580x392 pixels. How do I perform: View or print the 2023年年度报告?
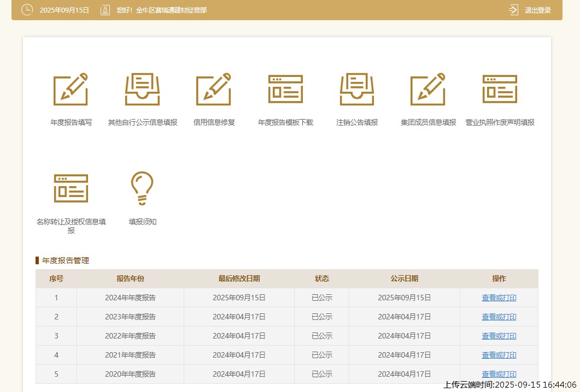coord(499,317)
